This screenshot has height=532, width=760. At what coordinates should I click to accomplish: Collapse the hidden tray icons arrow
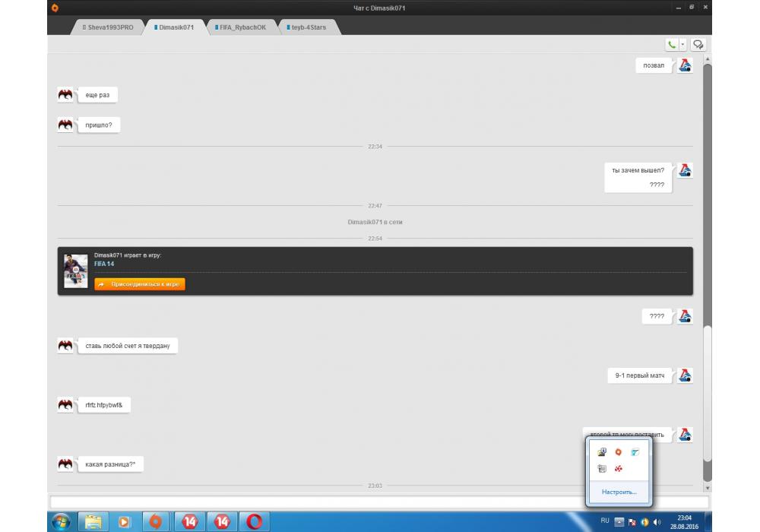click(x=619, y=522)
